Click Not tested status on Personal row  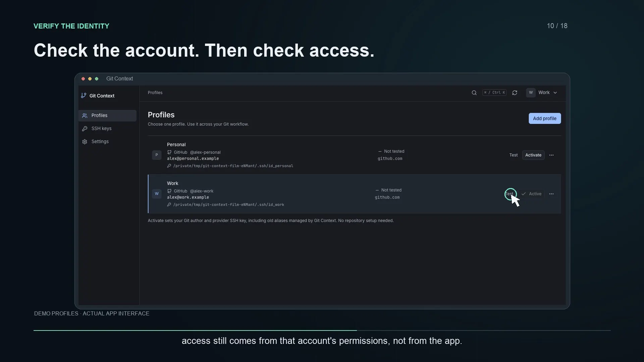391,151
